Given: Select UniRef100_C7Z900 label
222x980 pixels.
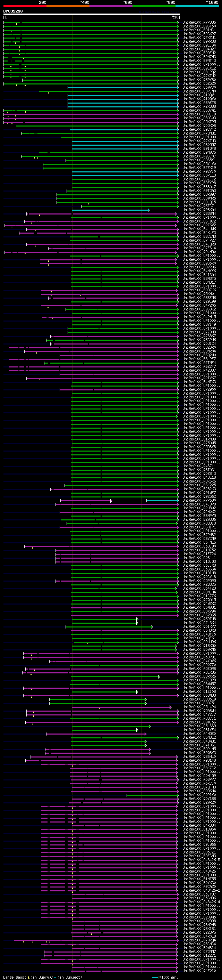Looking at the screenshot, I should tap(199, 390).
